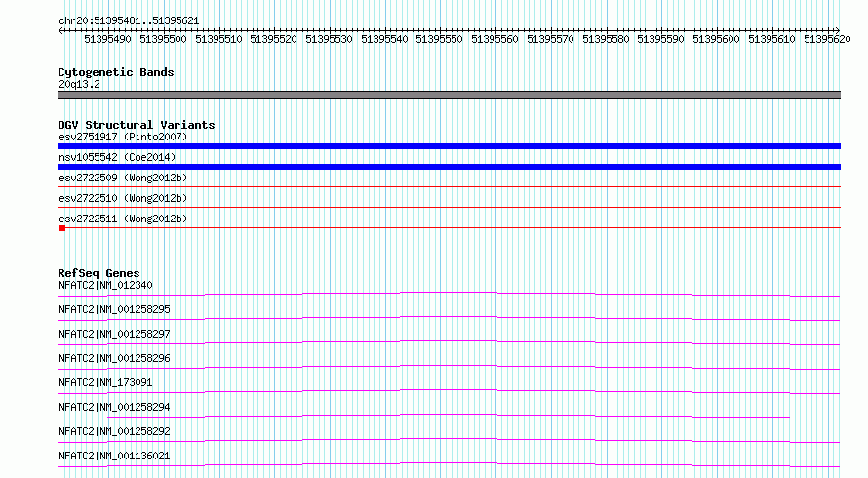868x478 pixels.
Task: Click ruler position 51395510
Action: pos(218,39)
